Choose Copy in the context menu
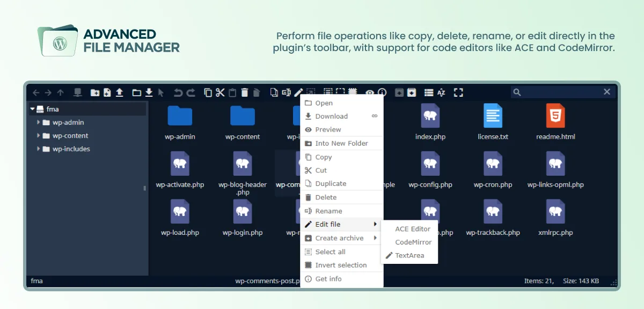Viewport: 644px width, 309px height. (342, 157)
